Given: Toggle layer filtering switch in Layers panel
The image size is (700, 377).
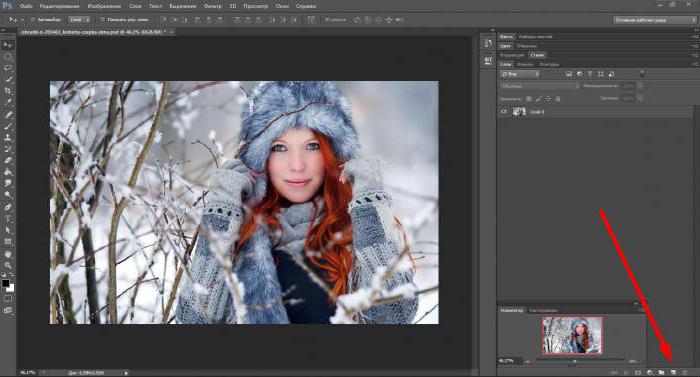Looking at the screenshot, I should 642,73.
